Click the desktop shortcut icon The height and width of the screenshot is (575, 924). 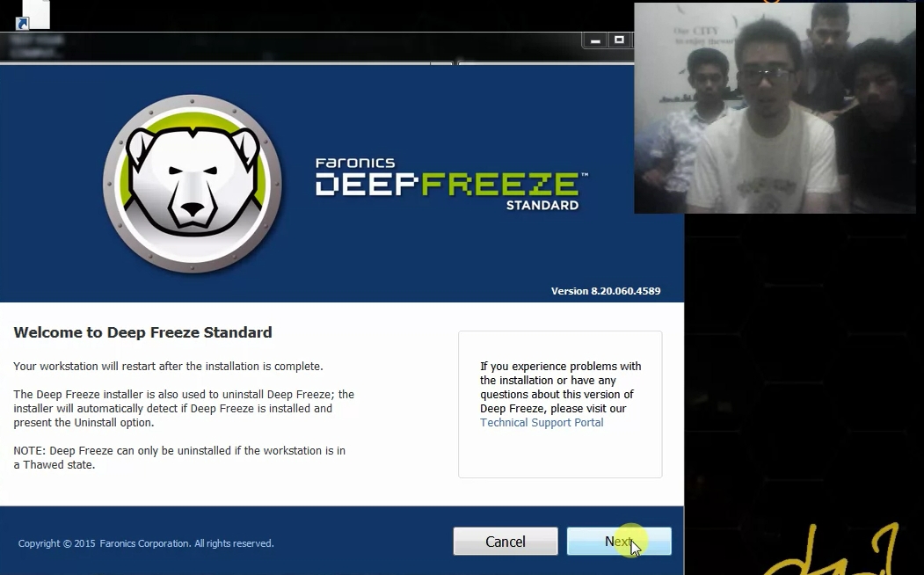click(33, 15)
